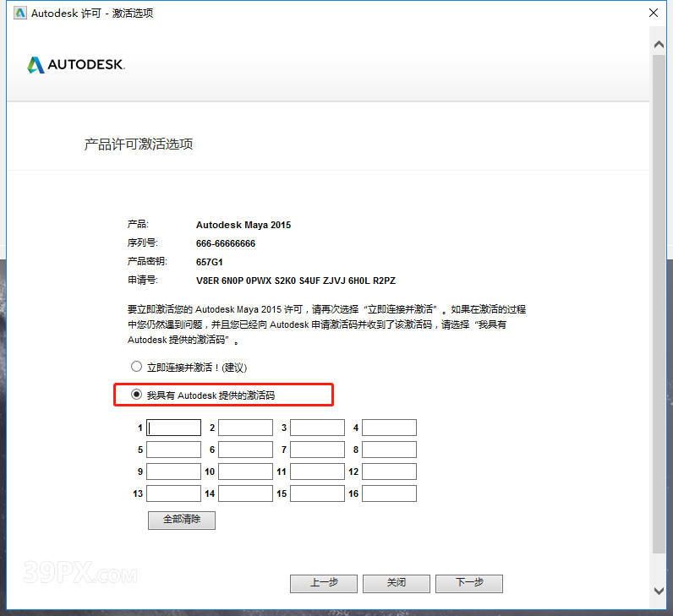This screenshot has height=616, width=673.
Task: Select "我具有 Autodesk 提供的激活码" radio option
Action: (136, 395)
